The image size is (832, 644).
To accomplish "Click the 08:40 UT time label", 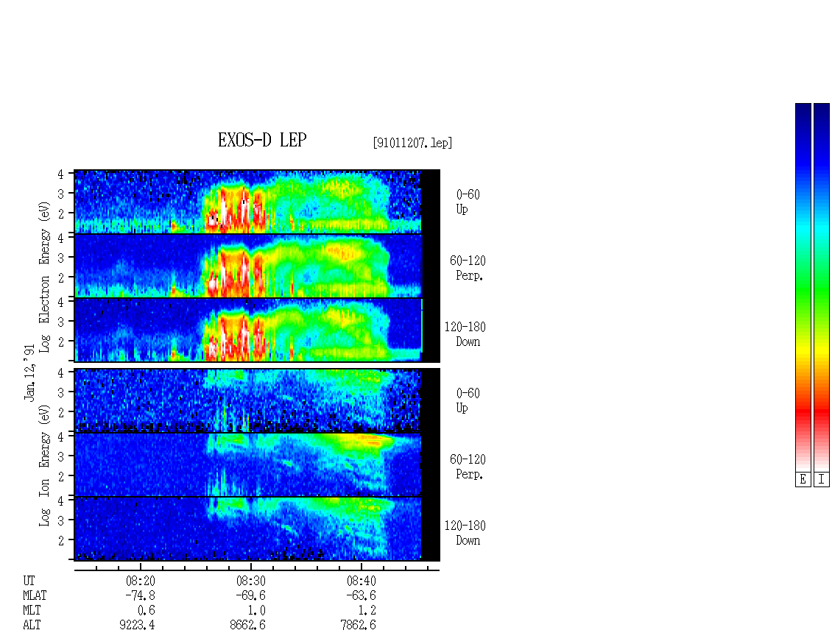I will [362, 581].
